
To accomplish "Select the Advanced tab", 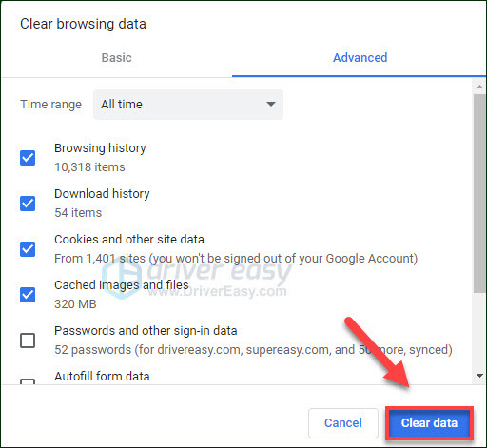I will (x=360, y=58).
